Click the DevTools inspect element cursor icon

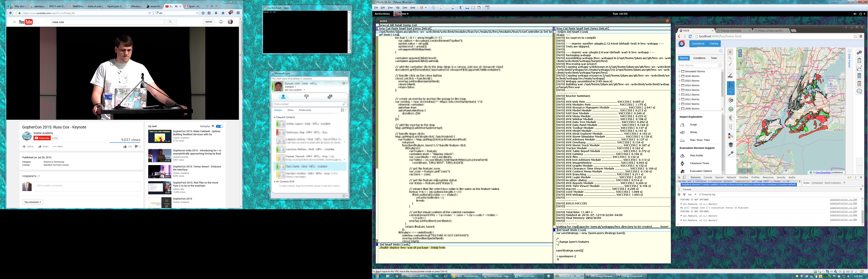coord(679,177)
